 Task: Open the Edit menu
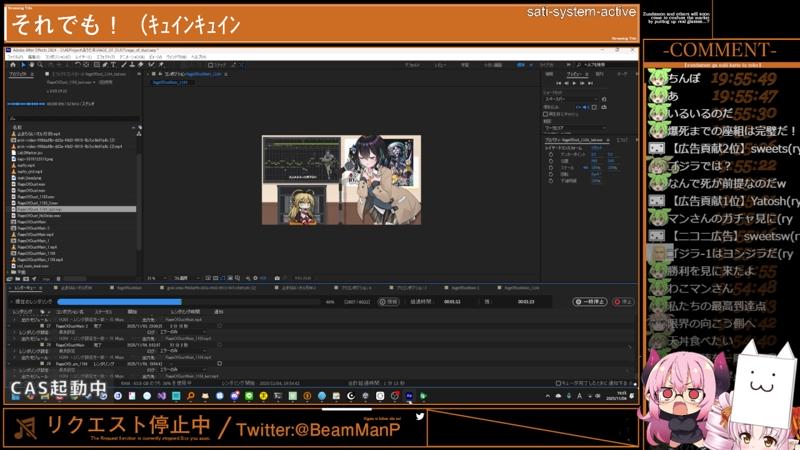coord(34,57)
